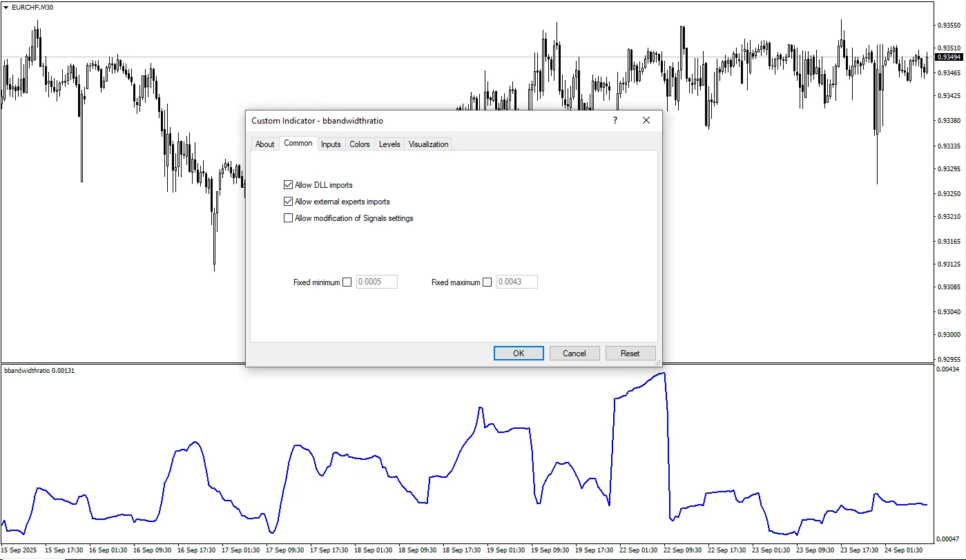Click the dialog resize grip corner

tap(657, 362)
